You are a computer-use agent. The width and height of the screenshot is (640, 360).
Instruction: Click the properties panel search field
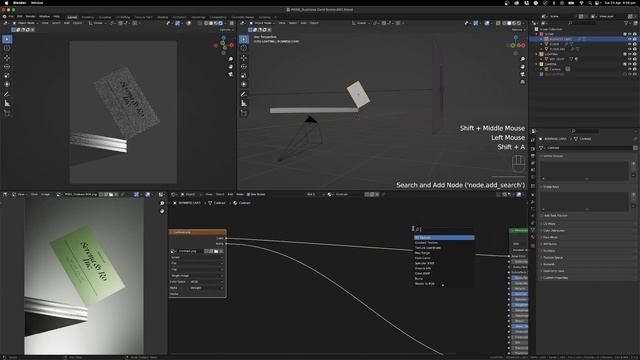(x=584, y=131)
